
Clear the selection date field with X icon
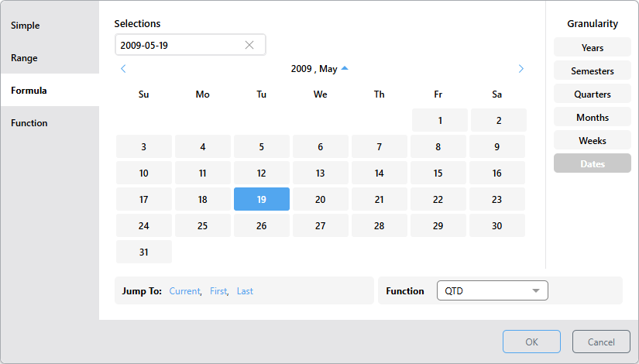[249, 45]
